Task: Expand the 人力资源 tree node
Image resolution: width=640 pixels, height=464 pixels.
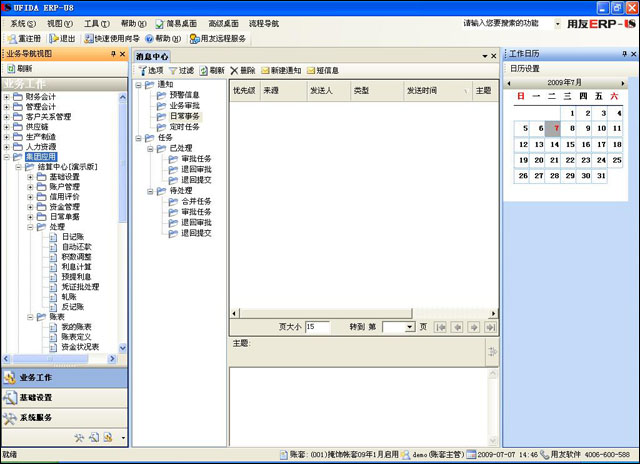Action: click(7, 147)
